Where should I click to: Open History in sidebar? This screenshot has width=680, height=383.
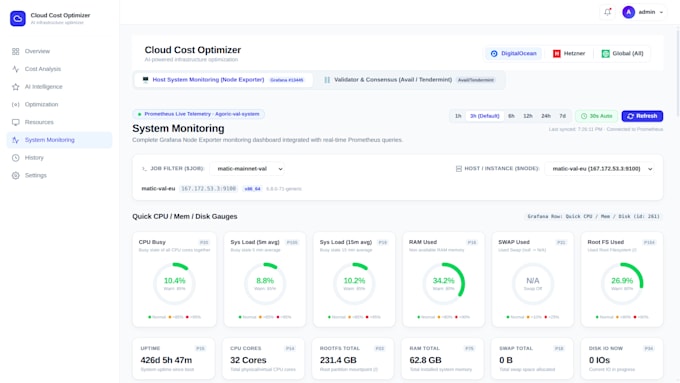tap(59, 158)
